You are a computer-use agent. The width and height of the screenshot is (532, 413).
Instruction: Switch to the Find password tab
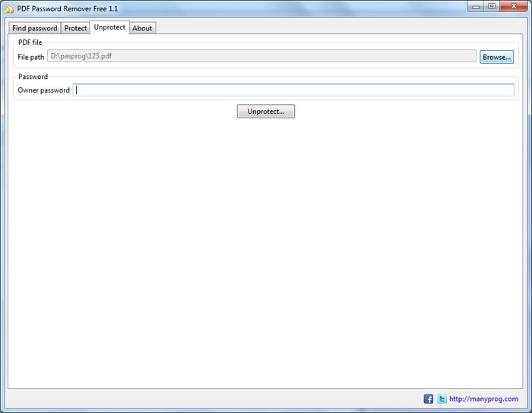click(35, 28)
